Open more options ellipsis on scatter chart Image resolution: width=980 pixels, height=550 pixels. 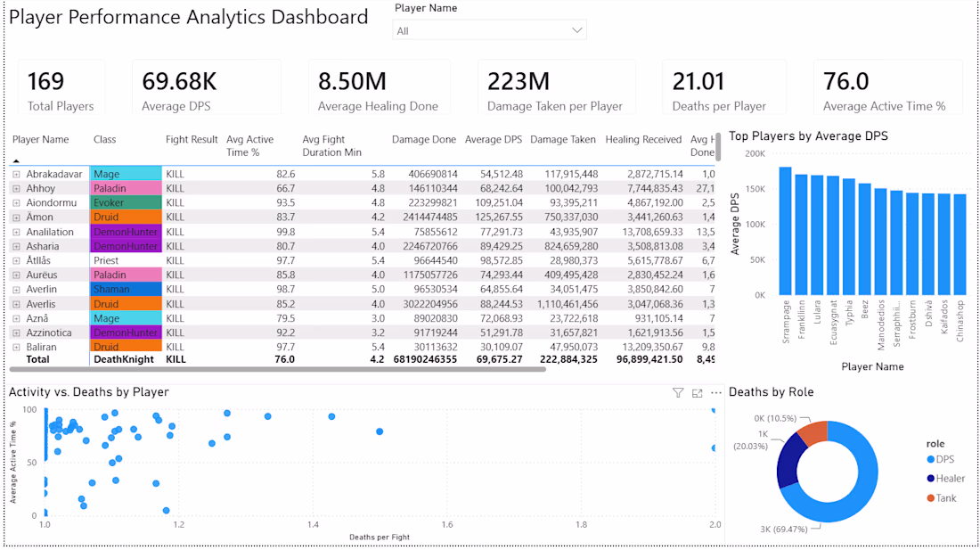716,392
